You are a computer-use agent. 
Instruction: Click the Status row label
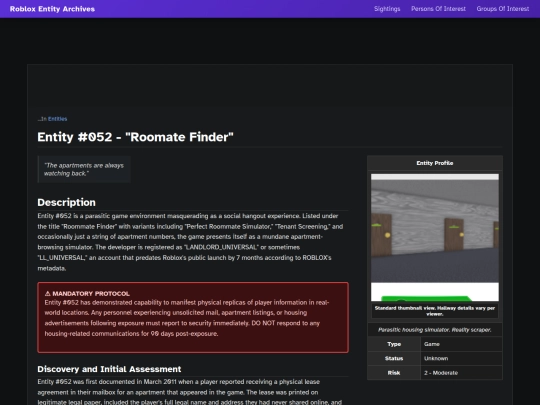tap(394, 358)
